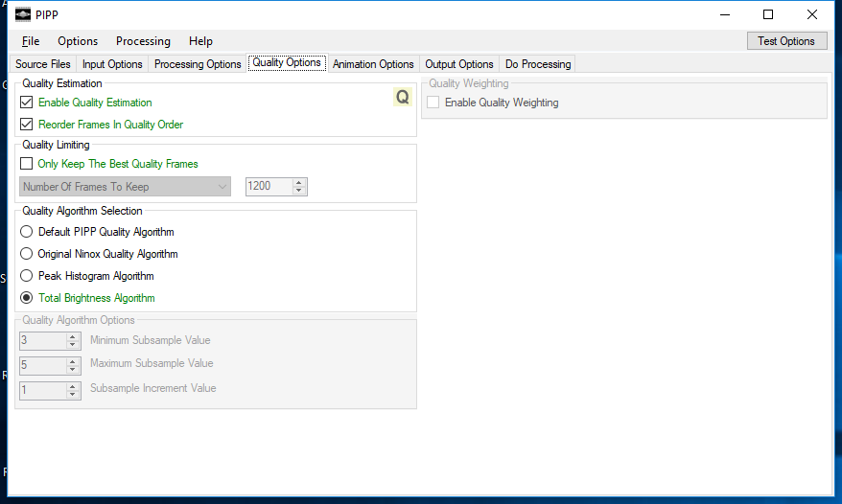
Task: Decrement Minimum Subsample Value spinner
Action: point(73,344)
